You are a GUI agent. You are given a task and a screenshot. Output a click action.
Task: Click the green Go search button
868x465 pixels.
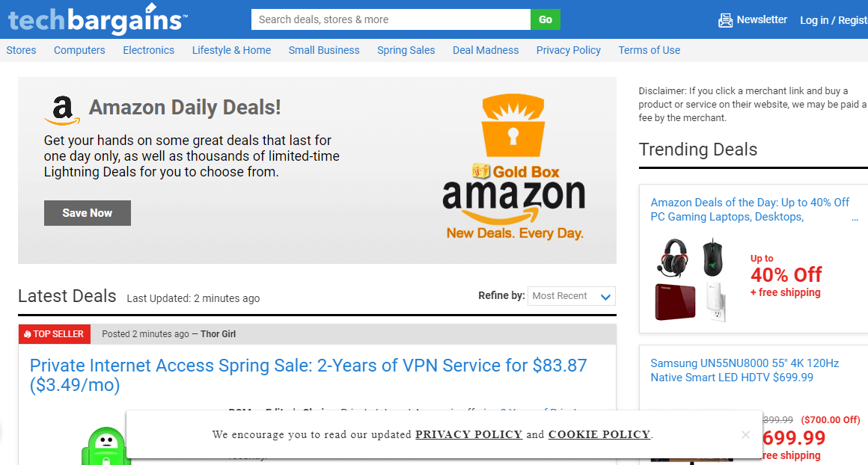point(545,19)
